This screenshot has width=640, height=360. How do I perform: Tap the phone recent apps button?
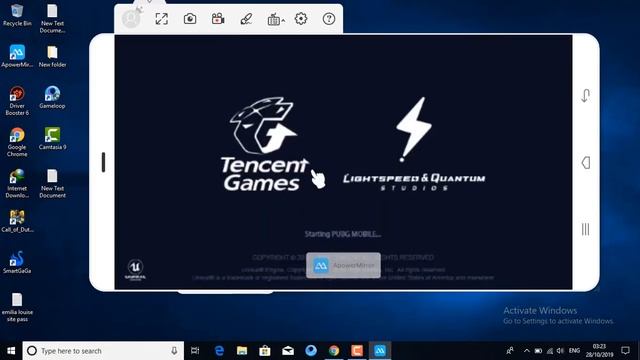click(585, 229)
